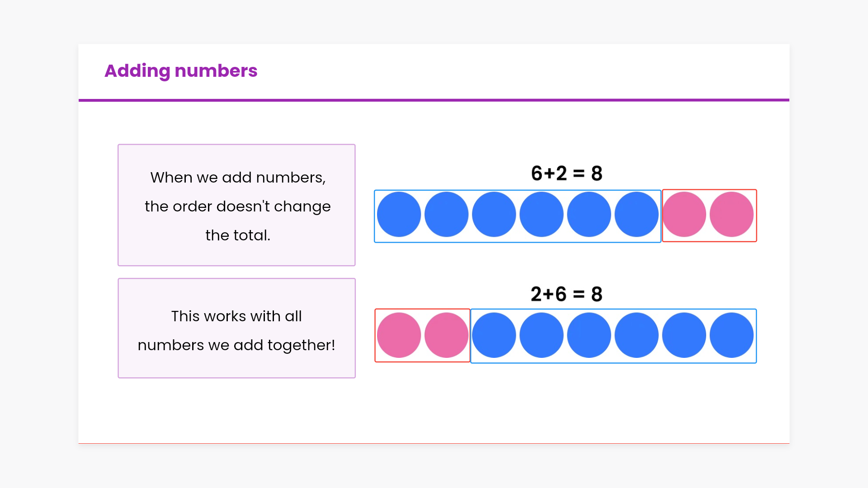
Task: Click the last pink circle under 6+2
Action: click(731, 215)
